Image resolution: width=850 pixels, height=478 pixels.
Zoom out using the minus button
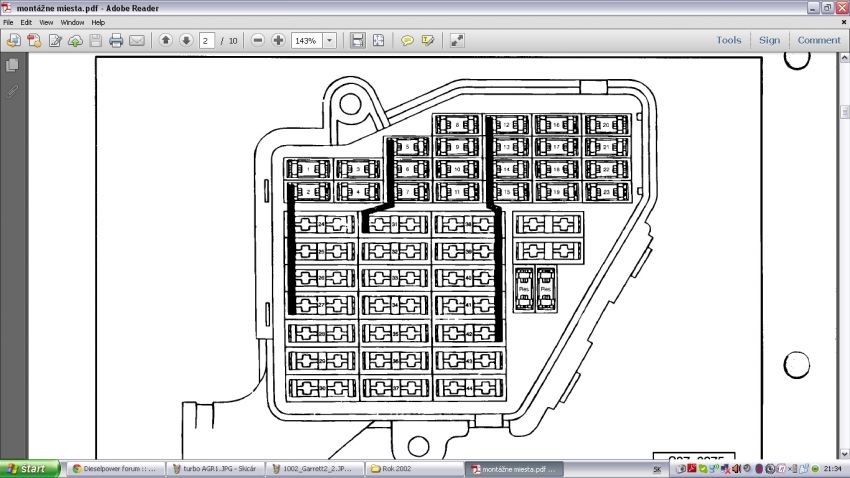tap(258, 41)
